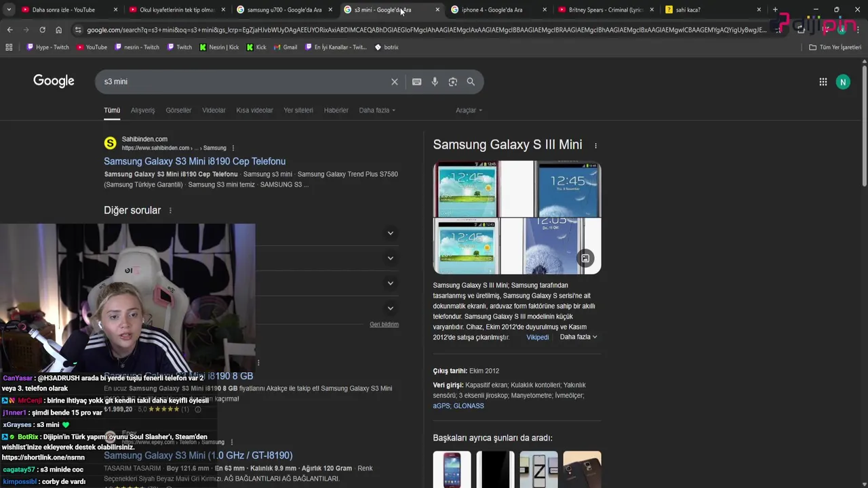The width and height of the screenshot is (868, 488).
Task: Open a new browser tab
Action: click(775, 9)
